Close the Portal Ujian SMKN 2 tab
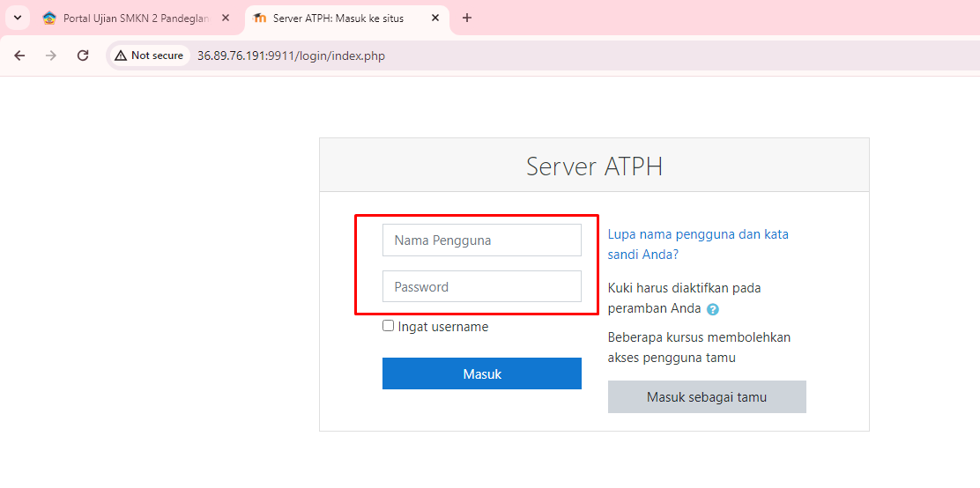The height and width of the screenshot is (488, 980). click(x=226, y=18)
